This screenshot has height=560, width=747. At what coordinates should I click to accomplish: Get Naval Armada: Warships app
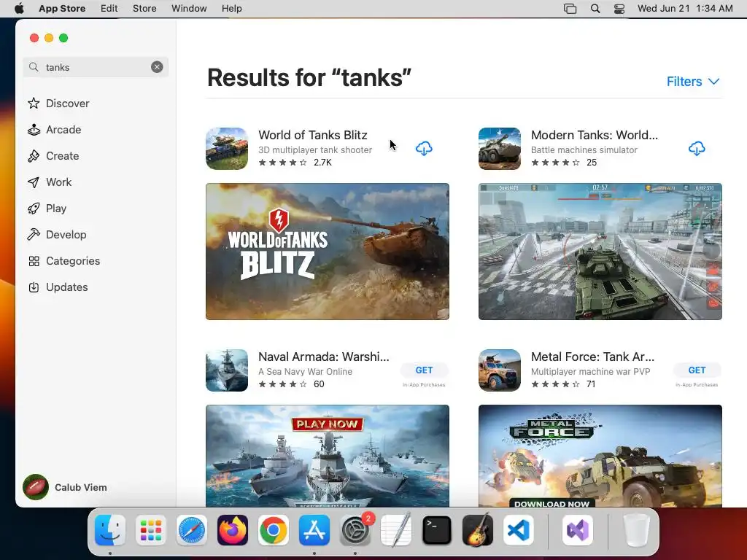(424, 370)
